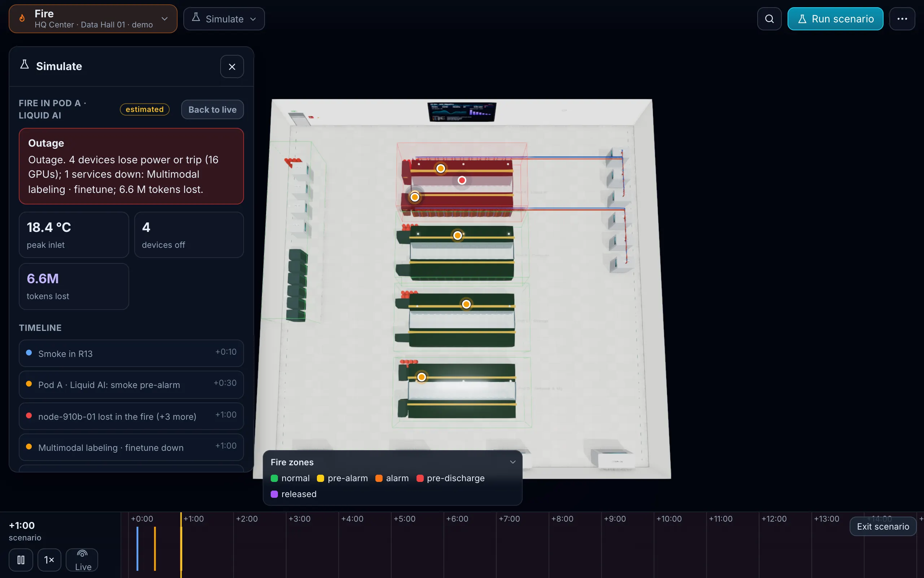Viewport: 924px width, 578px height.
Task: Click the purple released legend swatch
Action: point(274,494)
